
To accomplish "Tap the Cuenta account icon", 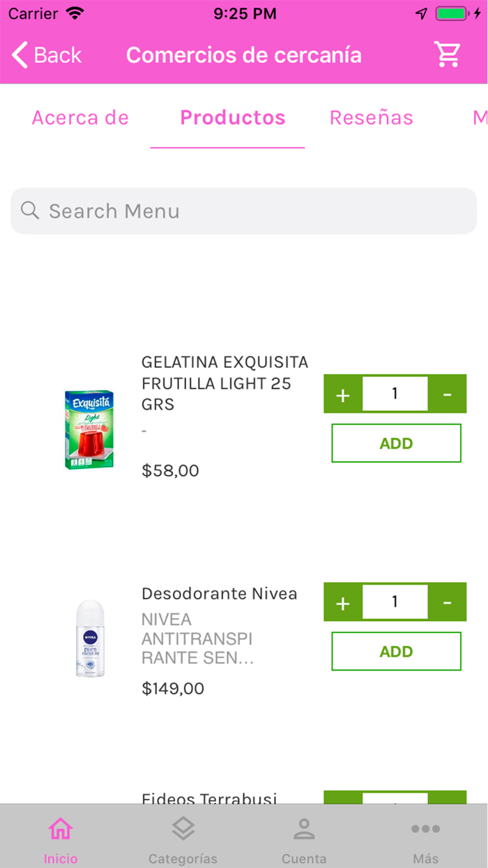I will pyautogui.click(x=304, y=828).
